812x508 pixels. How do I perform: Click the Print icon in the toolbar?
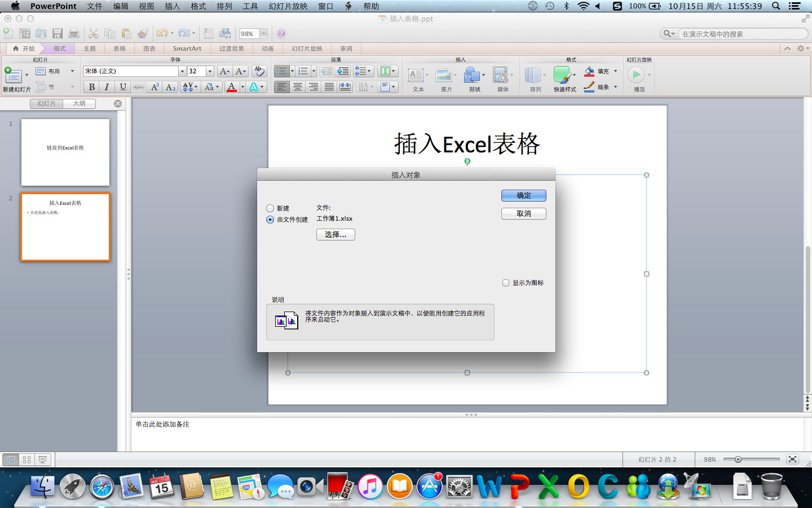tap(74, 33)
